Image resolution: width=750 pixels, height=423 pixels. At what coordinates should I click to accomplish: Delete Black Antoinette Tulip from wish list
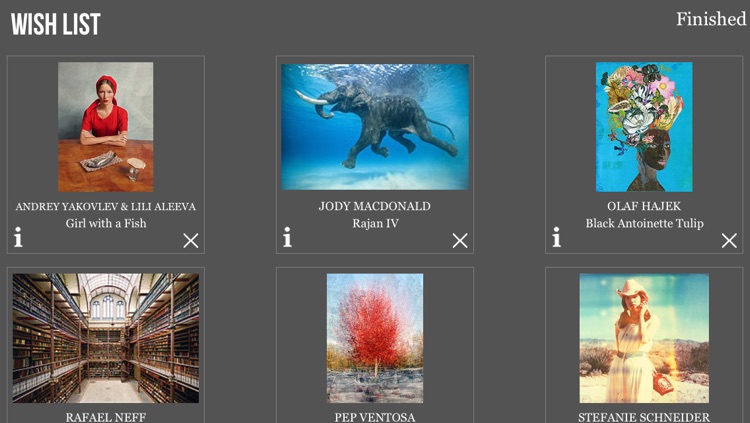point(728,240)
